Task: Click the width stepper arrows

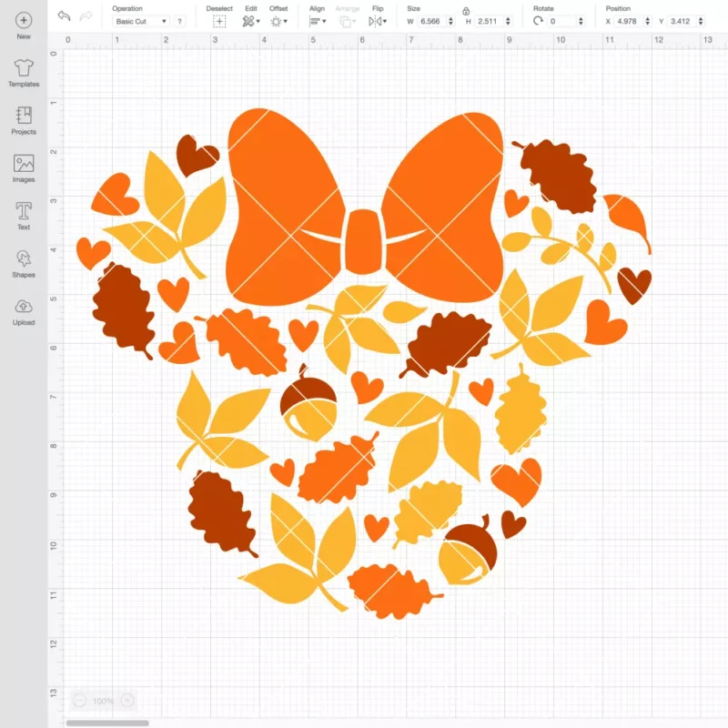Action: tap(450, 21)
